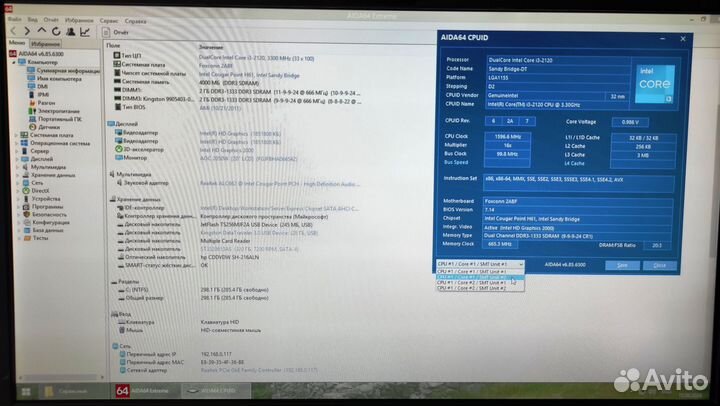
Task: Open the Справка menu
Action: click(135, 21)
